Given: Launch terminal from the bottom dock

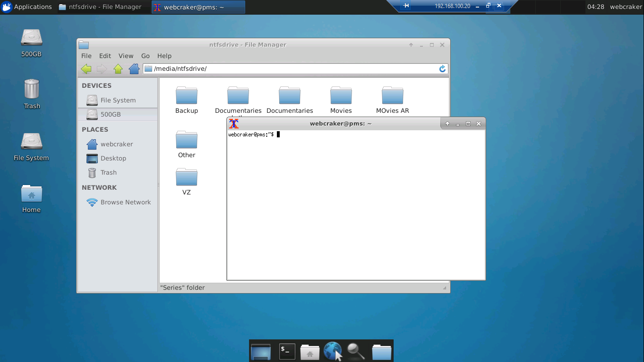Looking at the screenshot, I should [287, 351].
